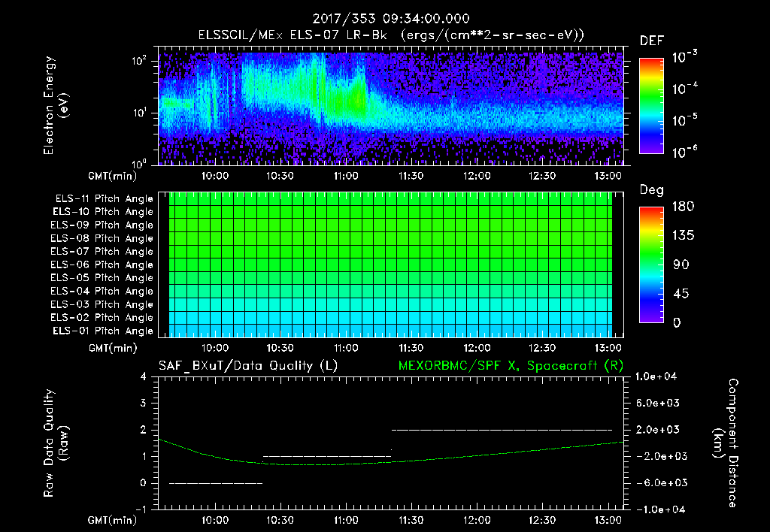Screen dimensions: 770x532
Task: Click the ELS-08 Pitch Angle row label
Action: pyautogui.click(x=102, y=238)
